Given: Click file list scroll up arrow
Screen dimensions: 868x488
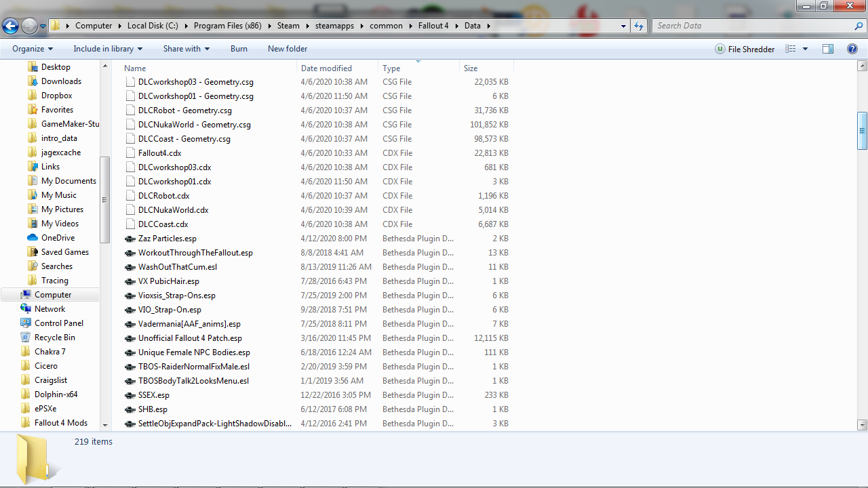Looking at the screenshot, I should (x=862, y=66).
